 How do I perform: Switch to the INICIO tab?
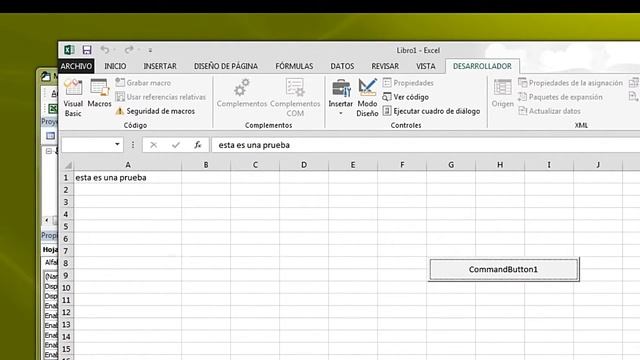pyautogui.click(x=115, y=66)
